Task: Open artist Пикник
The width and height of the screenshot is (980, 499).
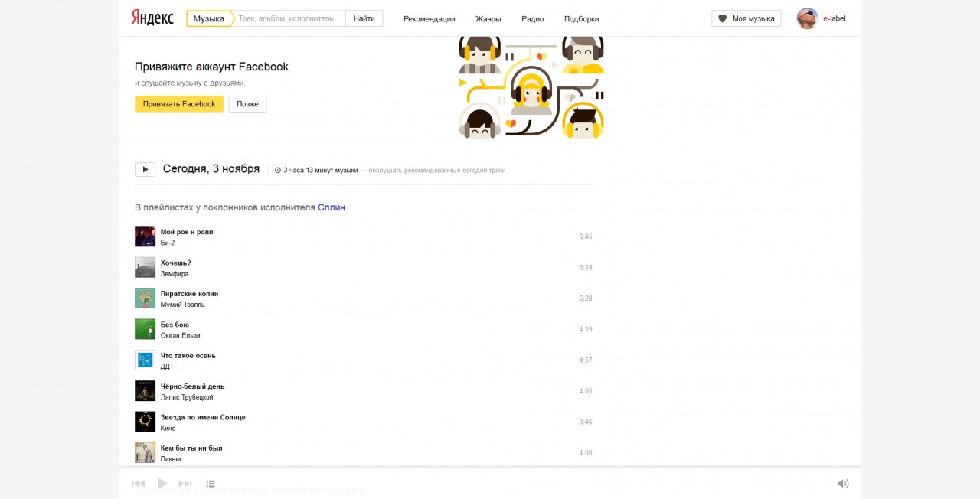Action: click(171, 458)
